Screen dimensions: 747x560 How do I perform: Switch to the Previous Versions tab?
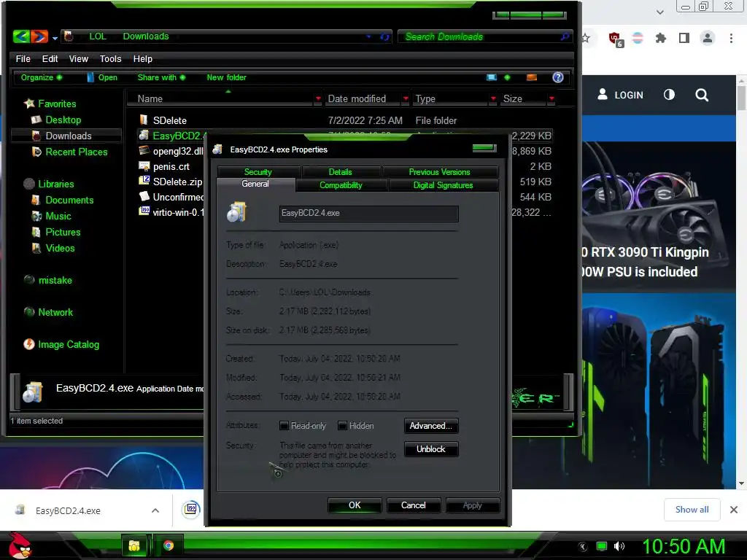pyautogui.click(x=439, y=172)
